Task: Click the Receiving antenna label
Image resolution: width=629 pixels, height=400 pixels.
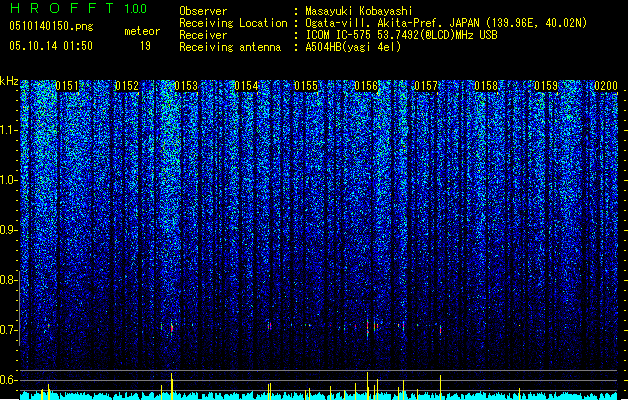Action: coord(230,47)
